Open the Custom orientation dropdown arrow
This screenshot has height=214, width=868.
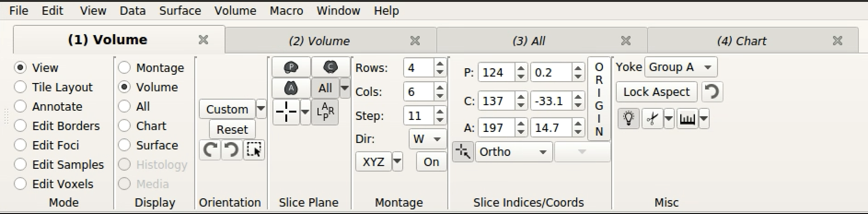tap(261, 109)
